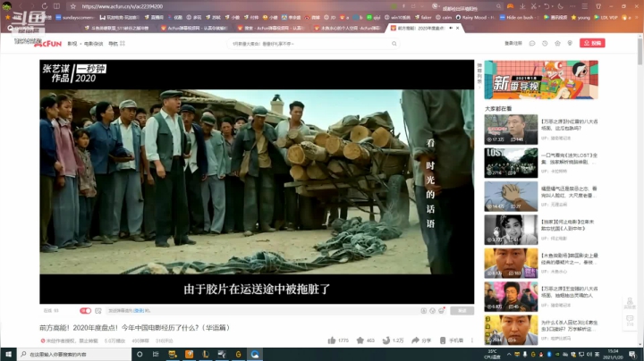Viewport: 644px width, 361px height.
Task: Click the 登录/注册 header link
Action: 513,43
